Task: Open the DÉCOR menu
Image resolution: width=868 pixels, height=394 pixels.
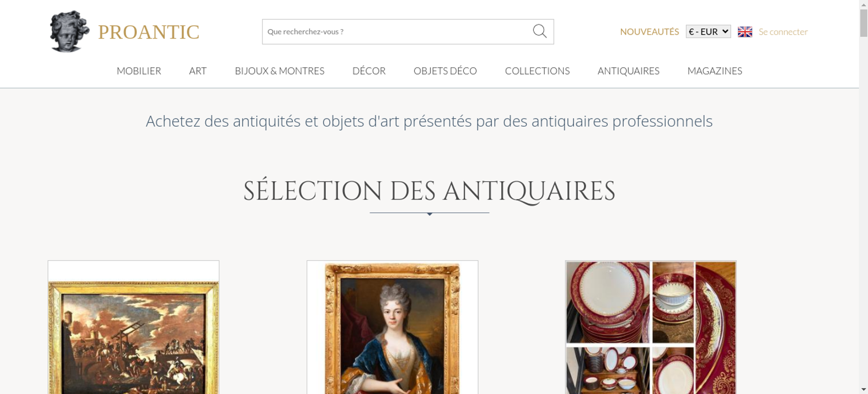Action: (x=369, y=71)
